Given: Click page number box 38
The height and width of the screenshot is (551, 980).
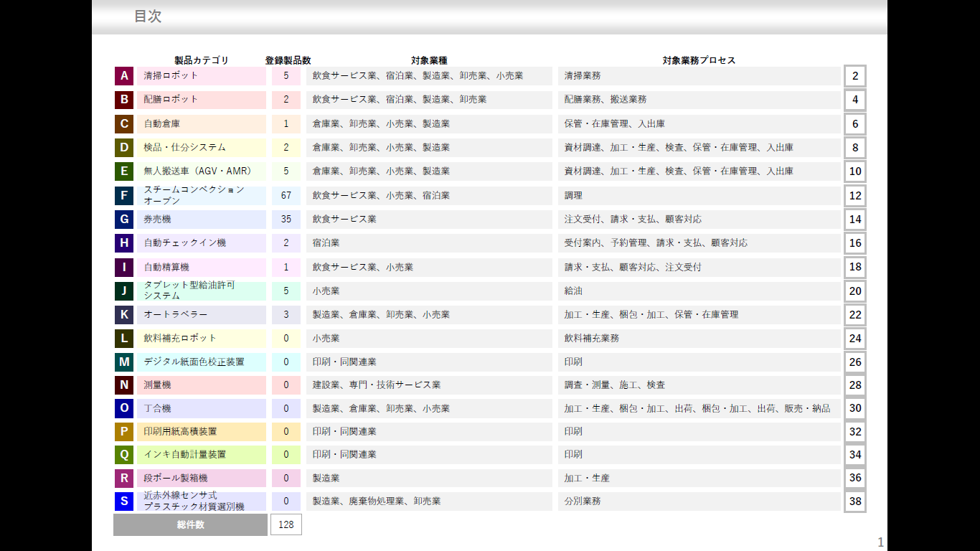Looking at the screenshot, I should [x=855, y=501].
